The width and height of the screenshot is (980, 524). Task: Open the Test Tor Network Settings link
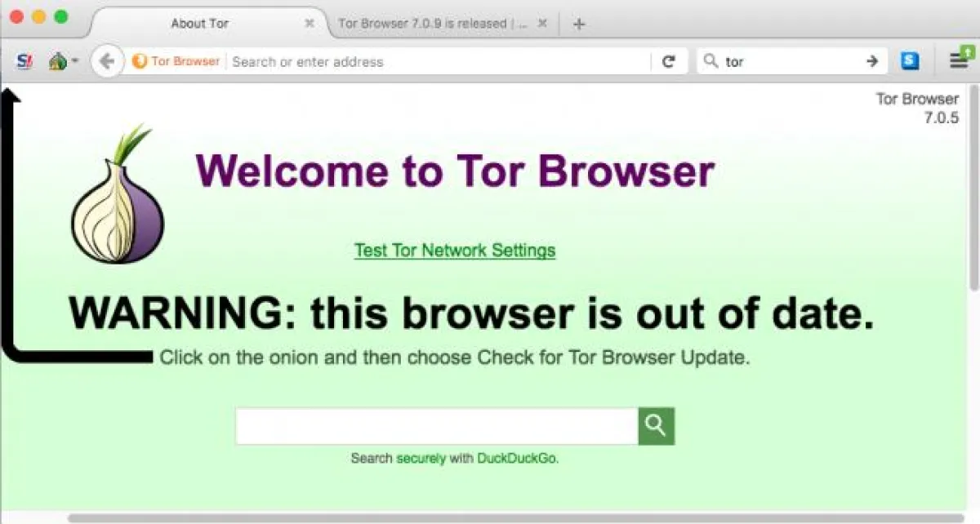[x=455, y=251]
